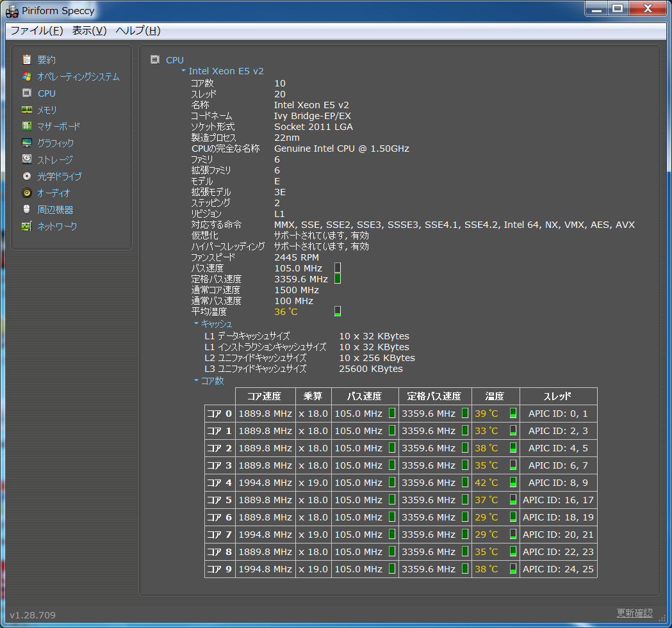This screenshot has height=628, width=672.
Task: Open the マザーボード board icon
Action: pos(26,126)
